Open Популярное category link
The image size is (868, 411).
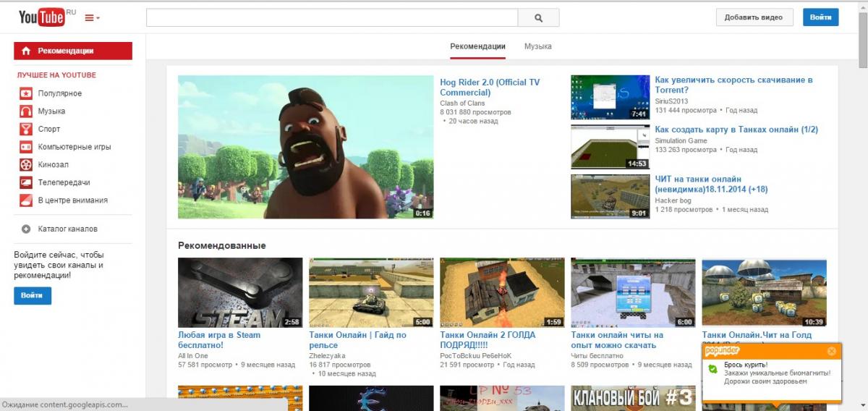pyautogui.click(x=60, y=93)
